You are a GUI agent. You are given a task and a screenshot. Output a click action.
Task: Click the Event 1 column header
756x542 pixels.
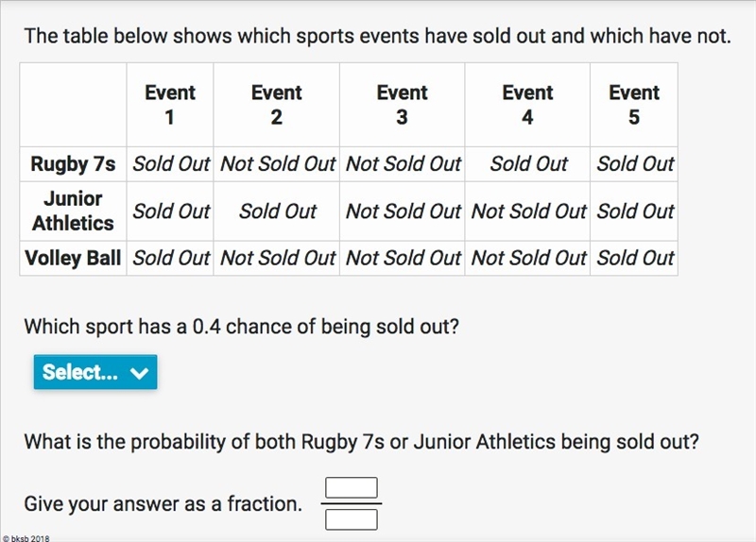(170, 105)
